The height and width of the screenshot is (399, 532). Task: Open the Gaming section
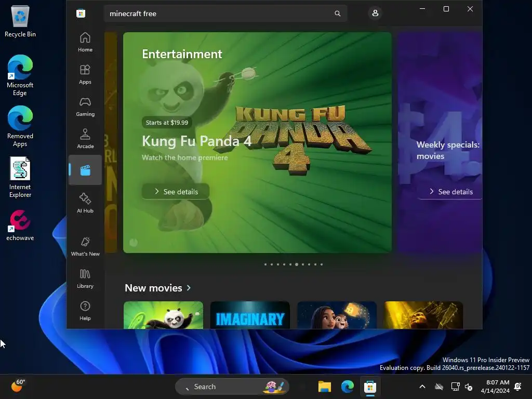[x=85, y=107]
